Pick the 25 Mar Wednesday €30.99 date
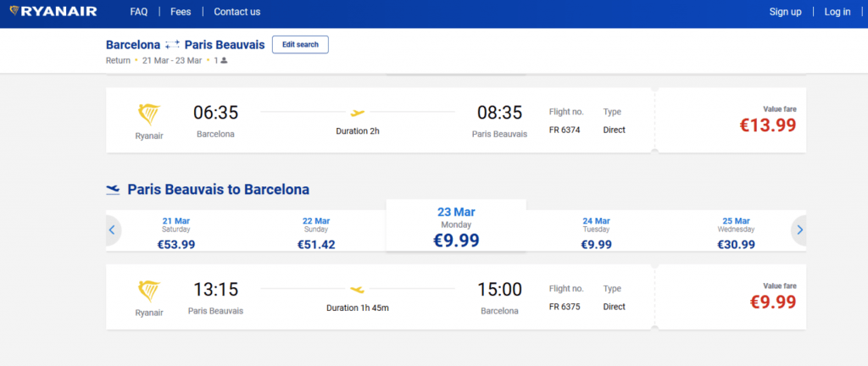The width and height of the screenshot is (868, 366). (736, 233)
